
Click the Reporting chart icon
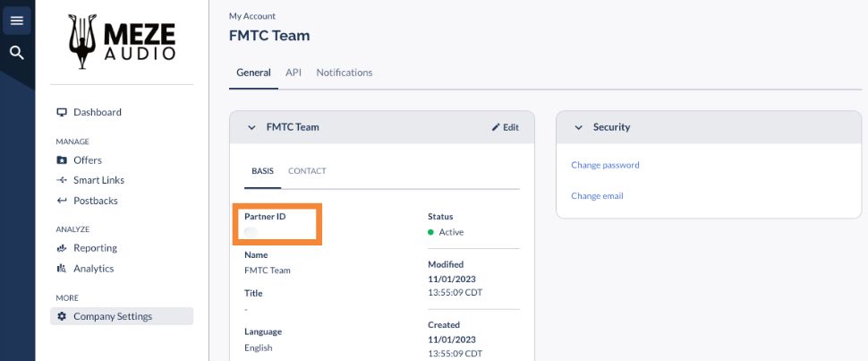(x=62, y=248)
